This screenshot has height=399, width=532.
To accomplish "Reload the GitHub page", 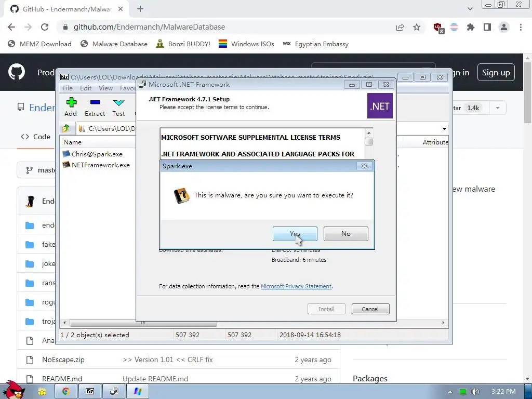I will coord(45,27).
